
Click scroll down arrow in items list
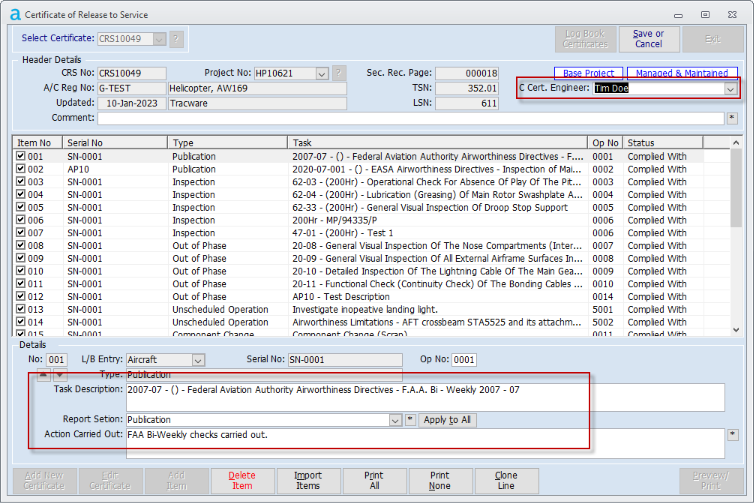[736, 330]
